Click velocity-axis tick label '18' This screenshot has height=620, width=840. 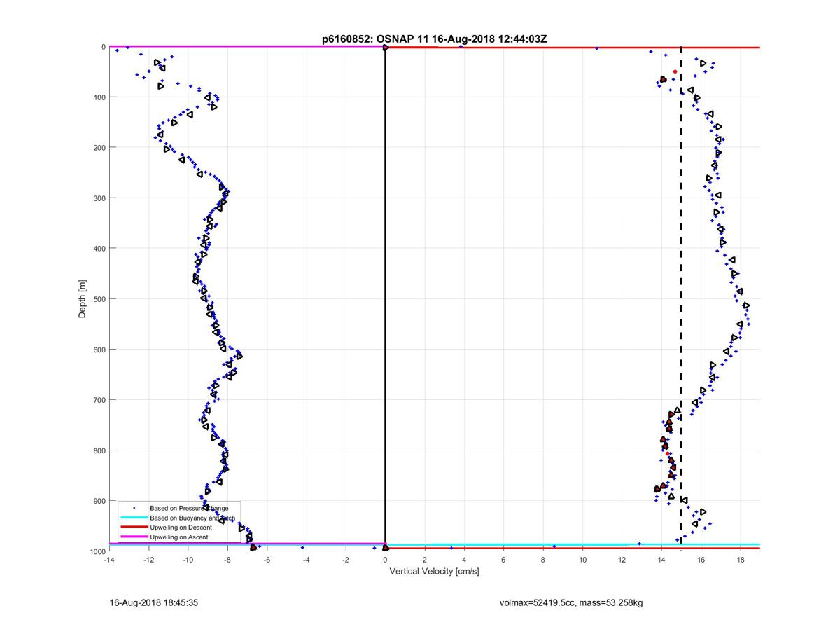point(741,561)
